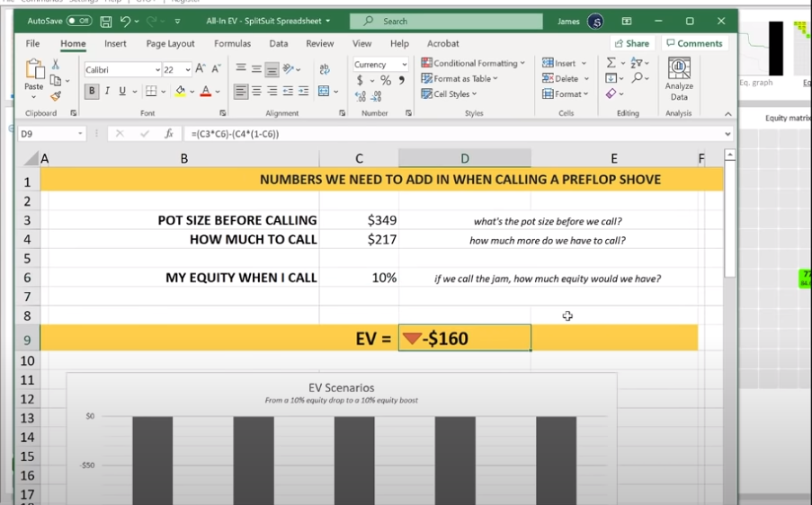Click the Cut scissors icon
Image resolution: width=812 pixels, height=505 pixels.
coord(56,65)
